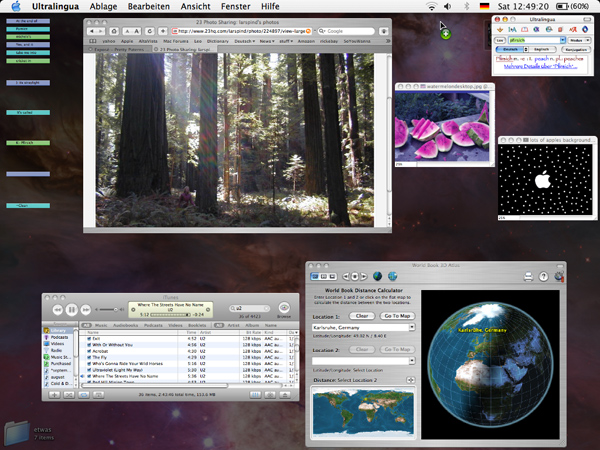Click Safari URL address field
600x450 pixels.
[x=241, y=31]
